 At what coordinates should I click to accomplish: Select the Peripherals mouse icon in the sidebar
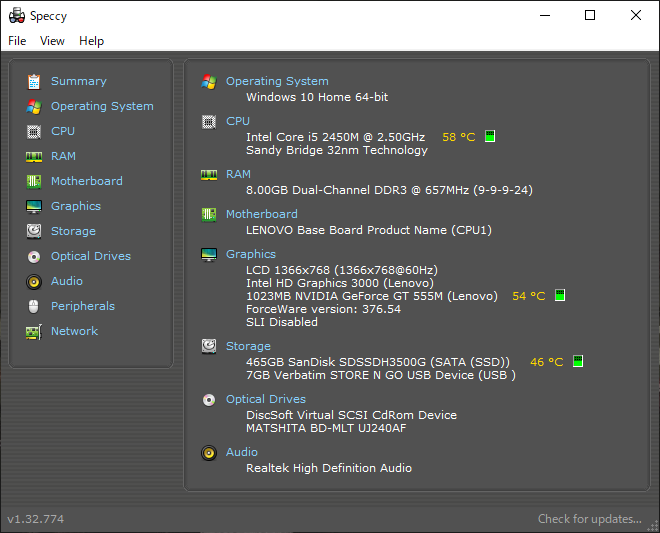tap(34, 306)
